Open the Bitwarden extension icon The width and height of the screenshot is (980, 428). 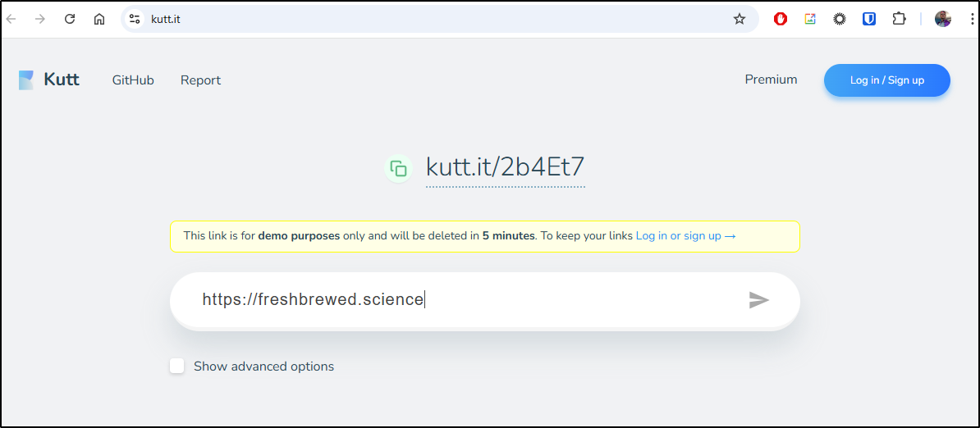click(x=868, y=20)
